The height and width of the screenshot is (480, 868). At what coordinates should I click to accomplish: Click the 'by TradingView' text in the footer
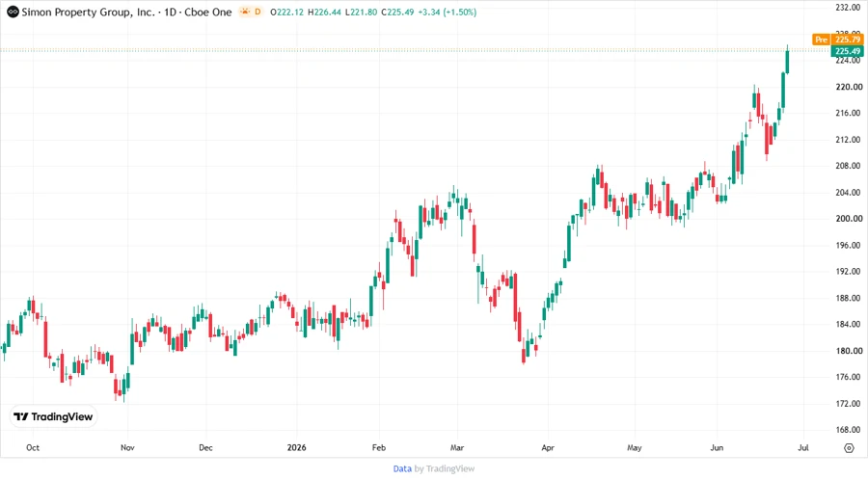point(445,469)
